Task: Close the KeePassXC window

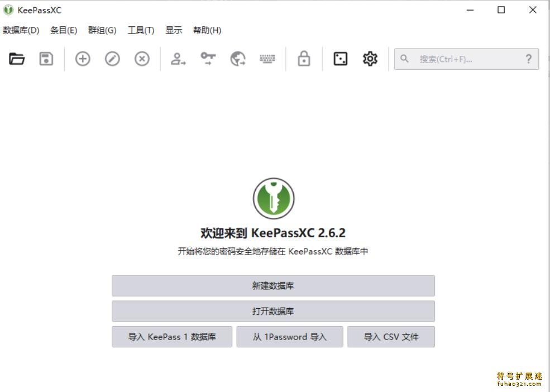Action: [533, 10]
